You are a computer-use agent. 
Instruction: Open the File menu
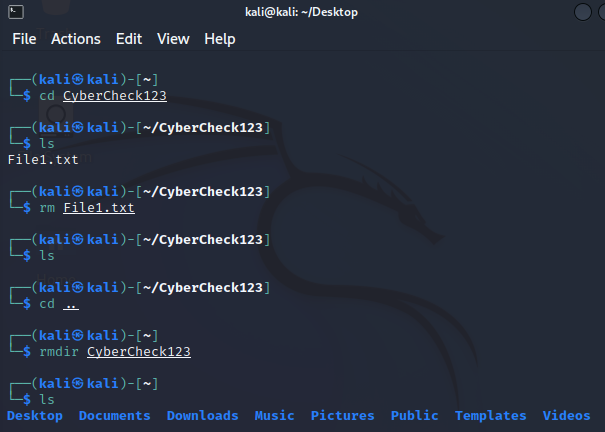[x=24, y=39]
